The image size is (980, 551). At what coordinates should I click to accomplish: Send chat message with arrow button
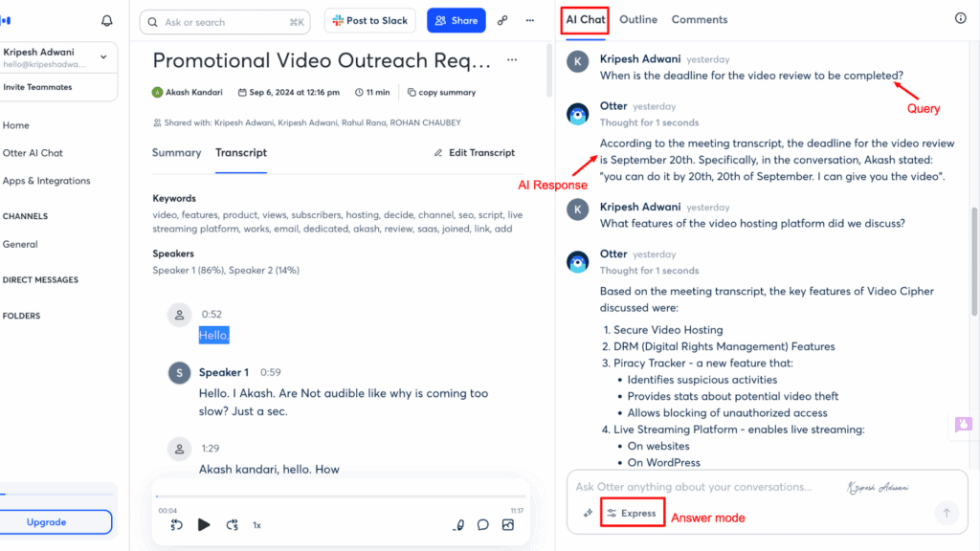coord(947,513)
